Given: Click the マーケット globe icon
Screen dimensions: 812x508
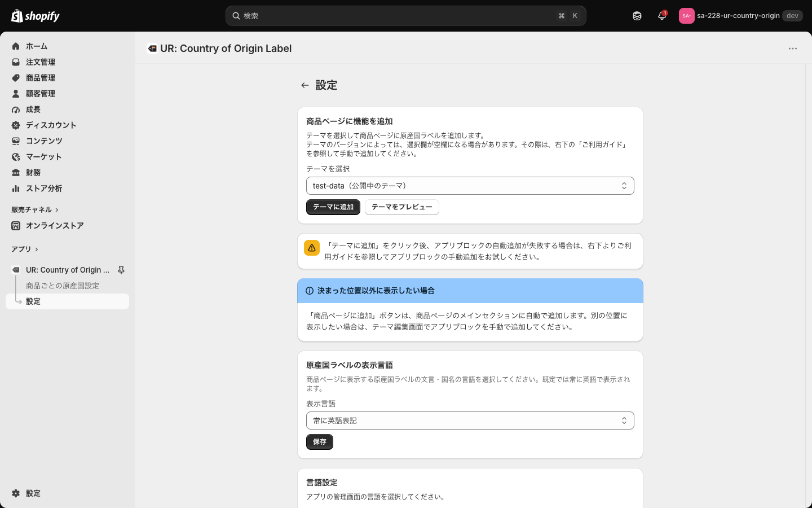Looking at the screenshot, I should (x=16, y=157).
